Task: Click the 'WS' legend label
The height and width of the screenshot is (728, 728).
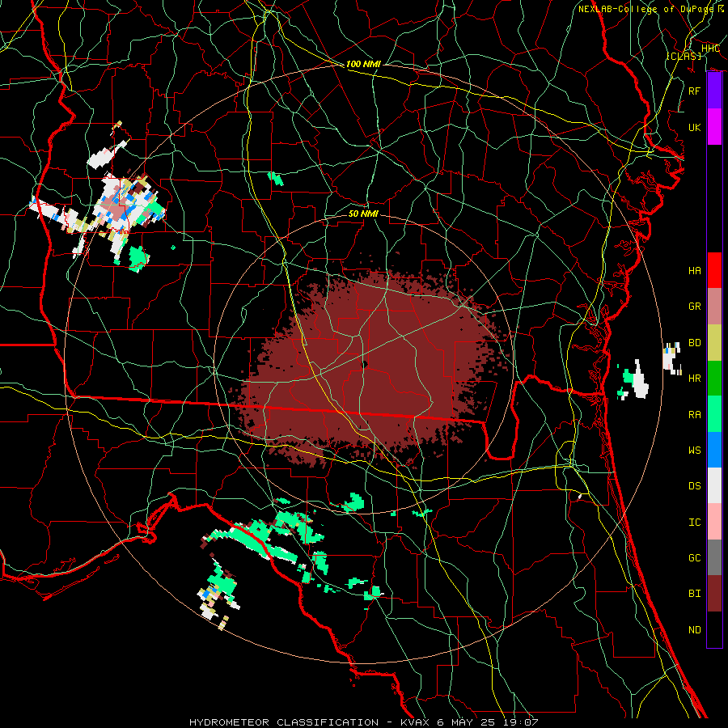Action: click(694, 451)
